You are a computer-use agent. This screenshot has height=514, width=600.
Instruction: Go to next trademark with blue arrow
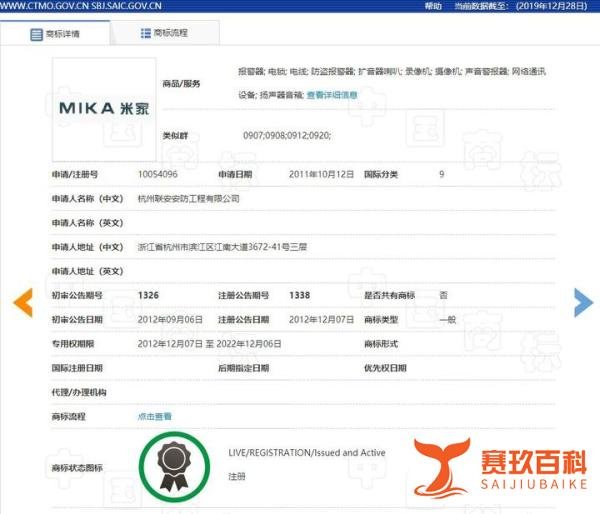point(584,302)
